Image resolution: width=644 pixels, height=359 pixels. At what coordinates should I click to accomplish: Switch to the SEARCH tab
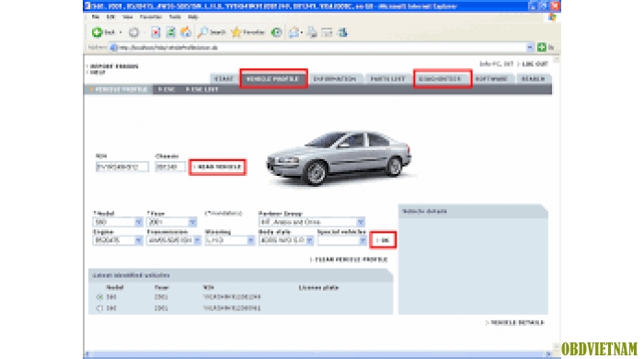coord(533,78)
